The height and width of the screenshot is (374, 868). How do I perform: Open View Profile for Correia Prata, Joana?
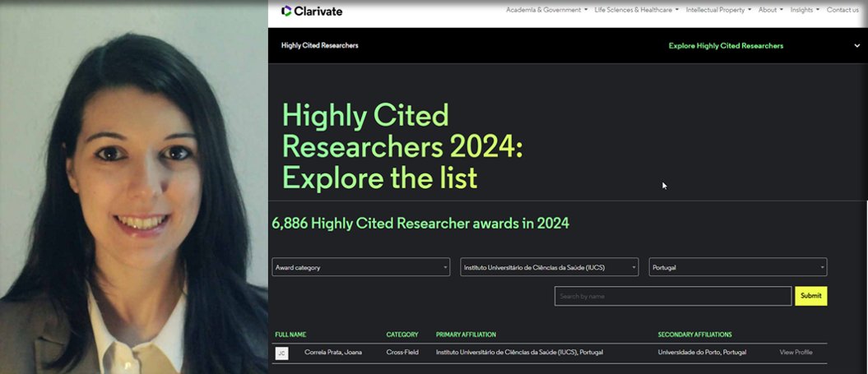[x=796, y=353]
